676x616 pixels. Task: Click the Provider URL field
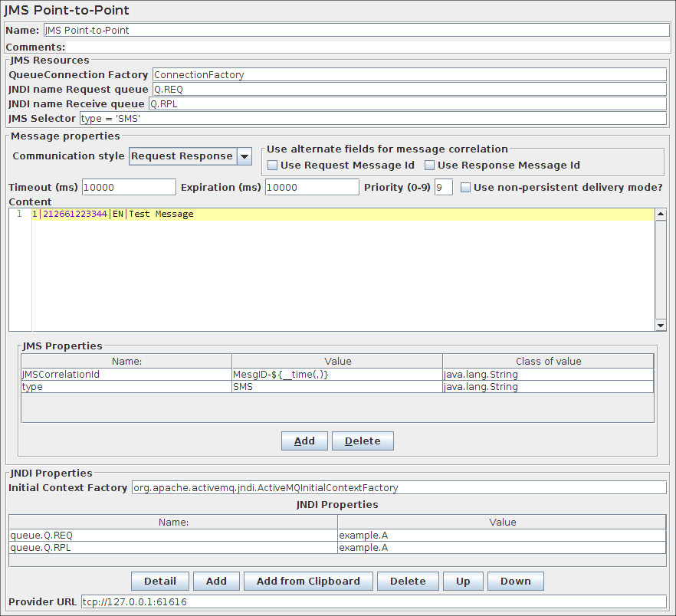(x=373, y=602)
